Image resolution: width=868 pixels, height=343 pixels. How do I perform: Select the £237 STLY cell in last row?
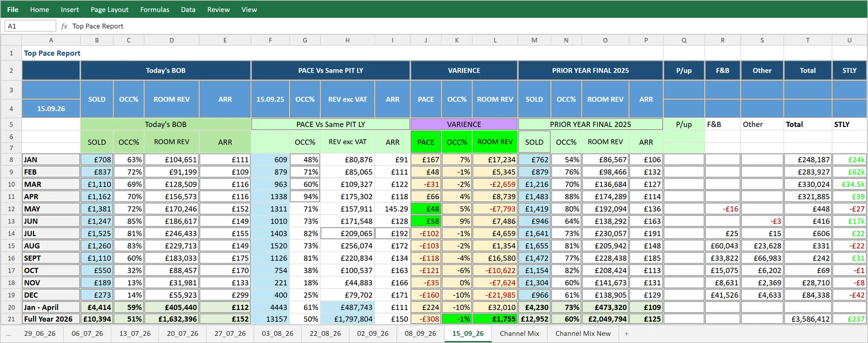pos(849,319)
